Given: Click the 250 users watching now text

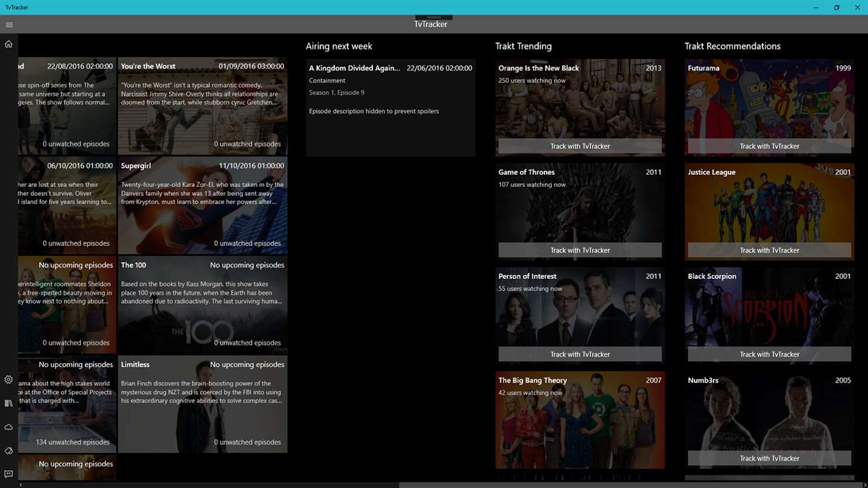Looking at the screenshot, I should pyautogui.click(x=532, y=81).
